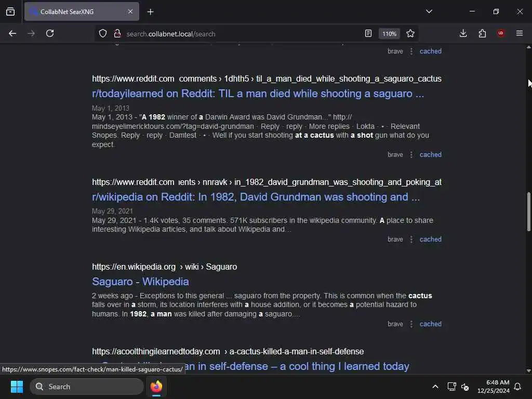Open the cached link for the Saguaro Wikipedia result
This screenshot has width=532, height=399.
tap(431, 324)
